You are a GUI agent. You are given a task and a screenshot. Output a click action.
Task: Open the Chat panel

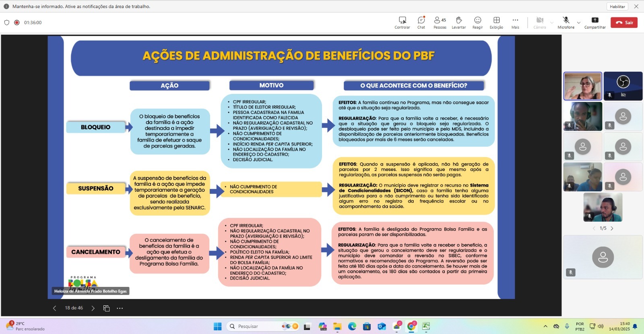pyautogui.click(x=421, y=22)
